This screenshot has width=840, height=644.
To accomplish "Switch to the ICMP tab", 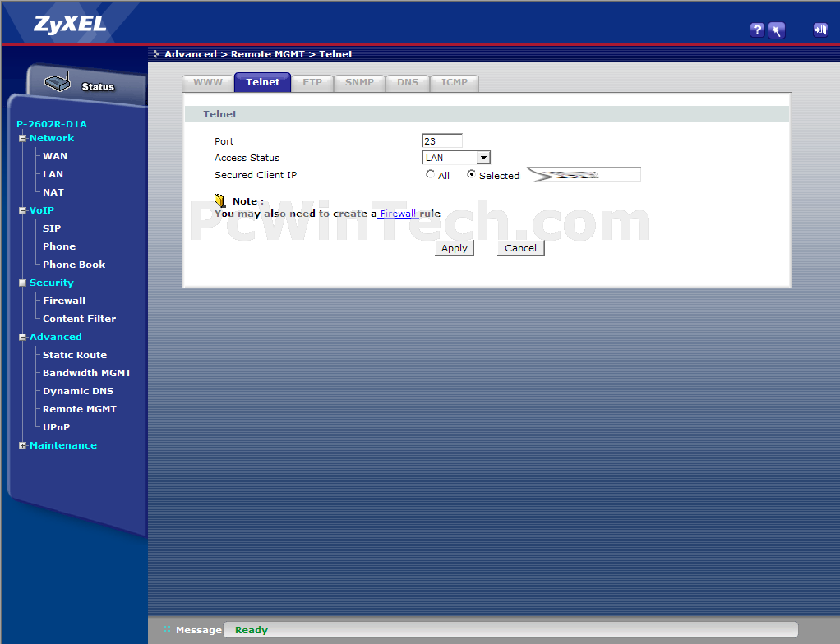I will pyautogui.click(x=455, y=82).
